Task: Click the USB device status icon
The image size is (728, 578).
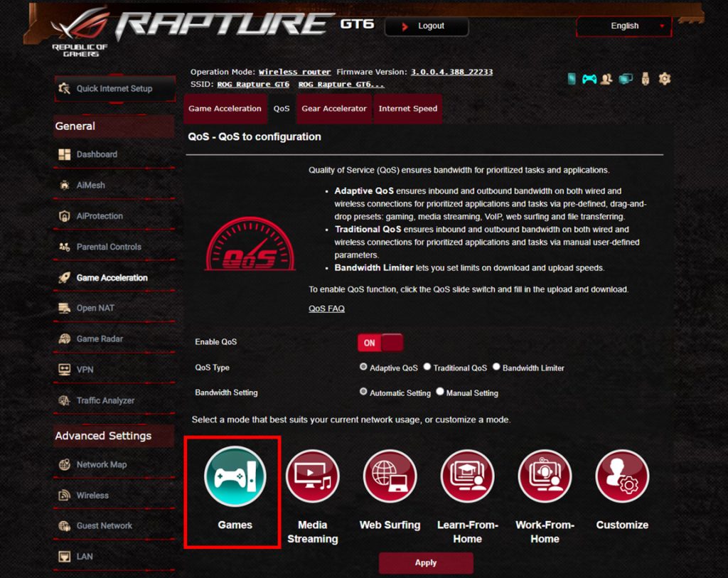Action: pyautogui.click(x=646, y=79)
